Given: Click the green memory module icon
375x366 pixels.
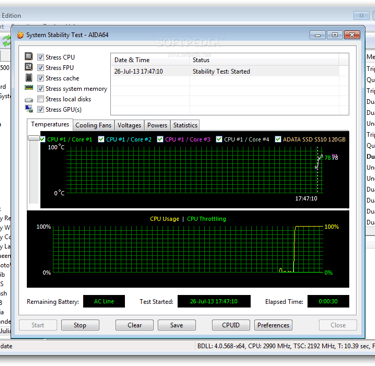Looking at the screenshot, I should pyautogui.click(x=29, y=88).
